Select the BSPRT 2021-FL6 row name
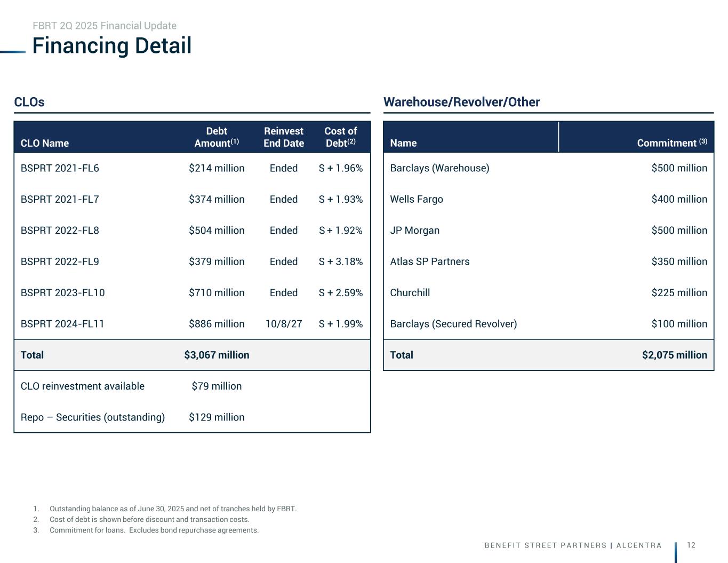Viewport: 728px width, 563px height. (x=60, y=168)
